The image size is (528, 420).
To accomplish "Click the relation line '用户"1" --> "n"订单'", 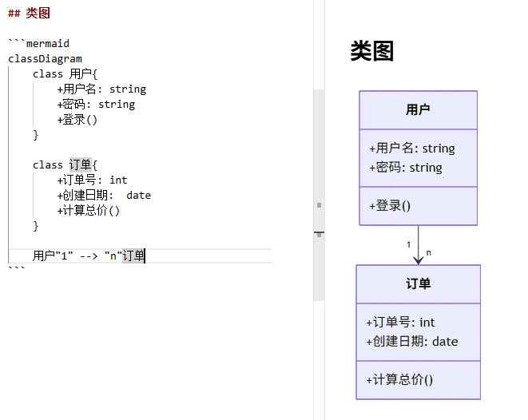I will pyautogui.click(x=89, y=256).
